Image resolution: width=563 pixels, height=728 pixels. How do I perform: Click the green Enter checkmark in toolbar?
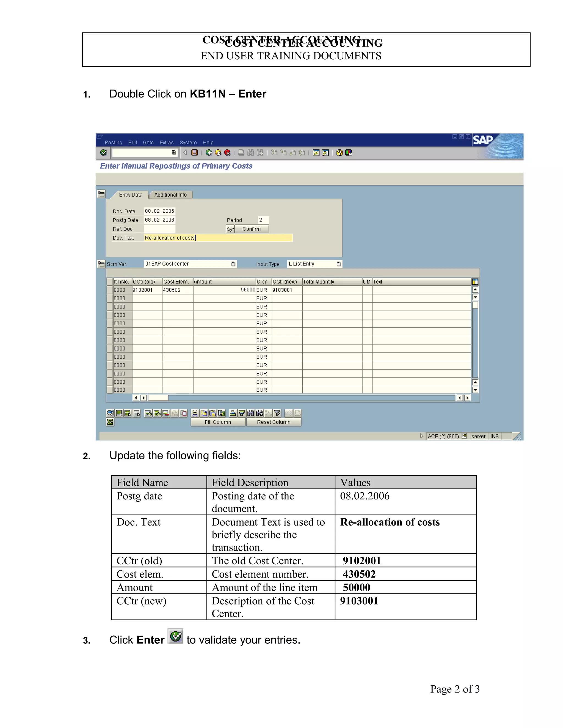[x=103, y=152]
